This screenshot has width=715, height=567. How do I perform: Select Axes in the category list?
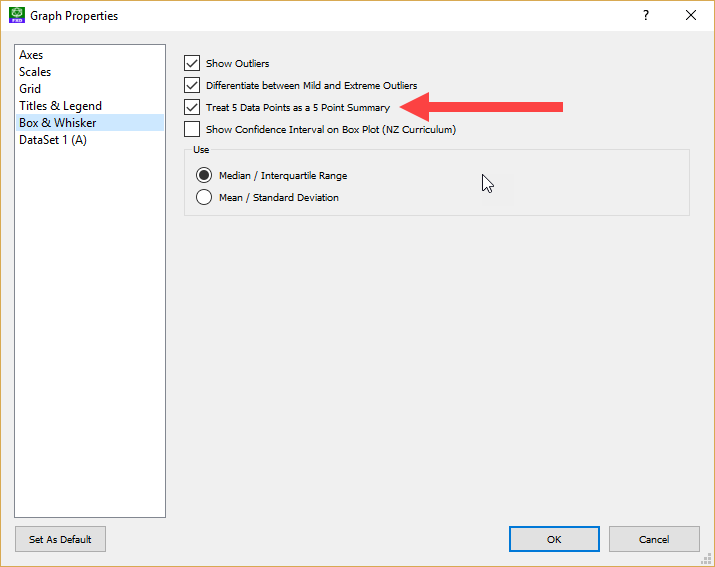click(x=31, y=55)
